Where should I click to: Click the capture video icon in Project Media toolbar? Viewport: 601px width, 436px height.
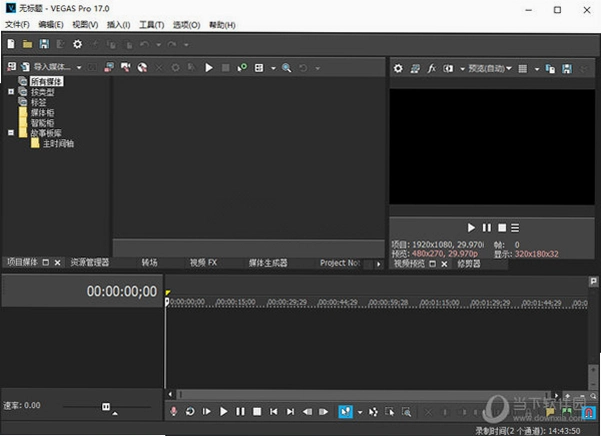pos(125,67)
